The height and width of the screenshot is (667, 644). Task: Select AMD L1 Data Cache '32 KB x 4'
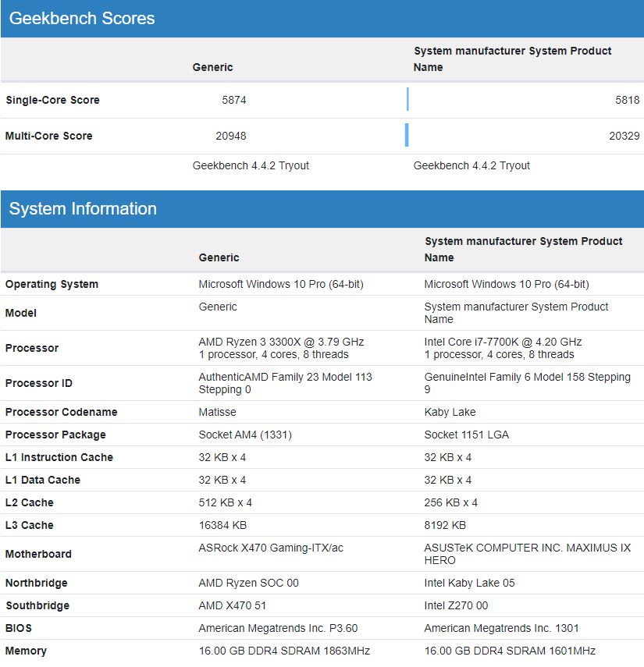click(222, 480)
